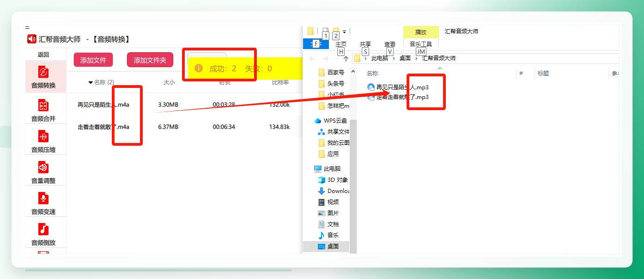Viewport: 644px width, 279px height.
Task: Select 视频 in the Explorer tree
Action: tap(328, 202)
